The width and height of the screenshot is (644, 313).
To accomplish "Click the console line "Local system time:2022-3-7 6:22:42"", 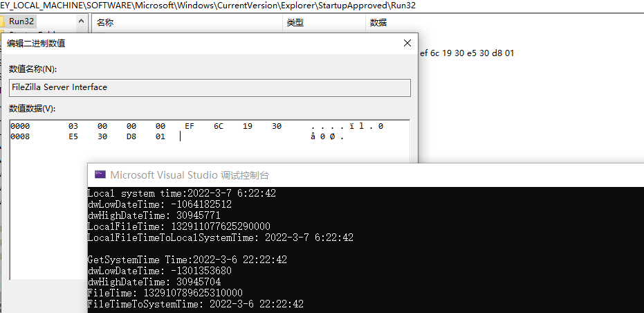I will pos(181,193).
